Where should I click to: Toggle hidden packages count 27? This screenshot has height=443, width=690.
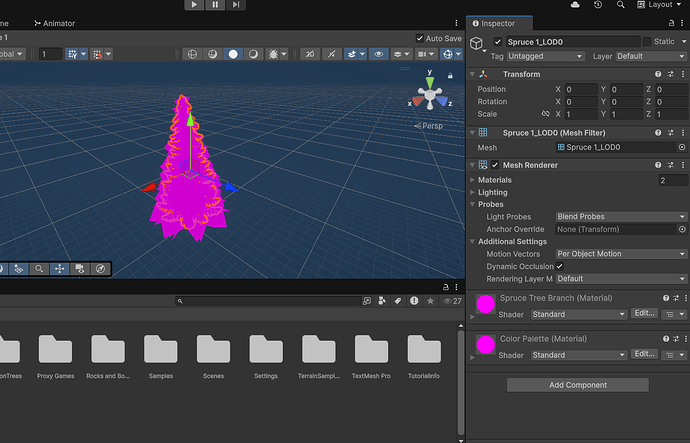[x=452, y=301]
